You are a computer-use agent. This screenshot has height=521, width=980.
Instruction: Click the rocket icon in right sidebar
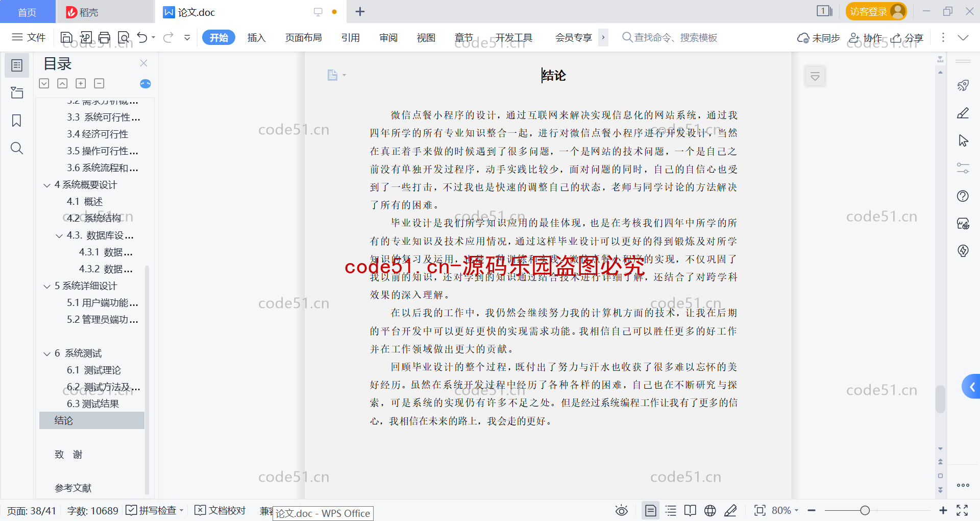pyautogui.click(x=963, y=85)
